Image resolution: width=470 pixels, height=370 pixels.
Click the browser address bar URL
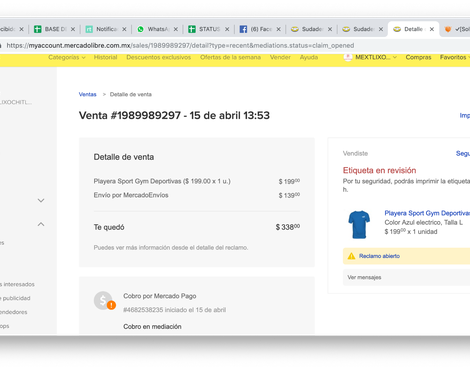(x=180, y=45)
